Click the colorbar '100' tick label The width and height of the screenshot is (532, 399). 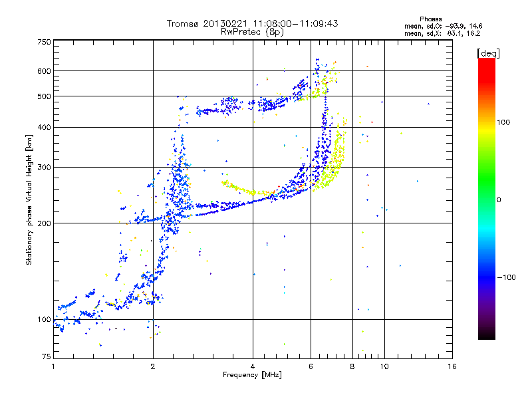[503, 122]
